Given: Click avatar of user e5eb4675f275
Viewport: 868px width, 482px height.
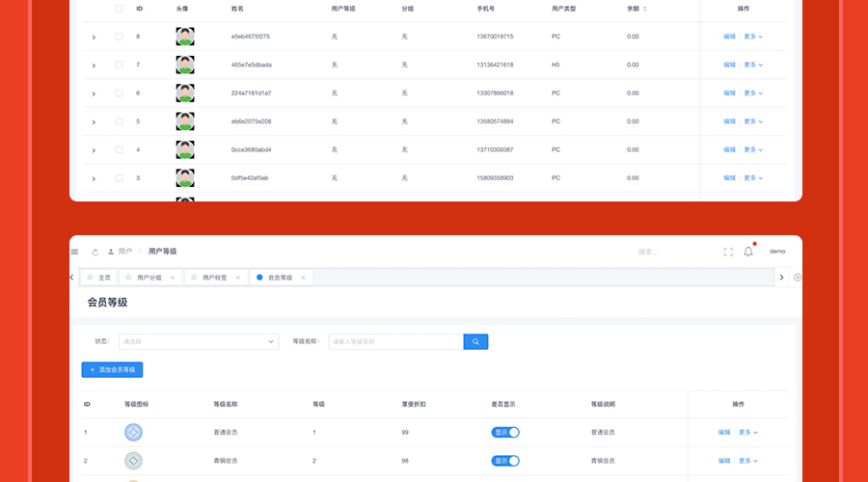Looking at the screenshot, I should point(185,37).
